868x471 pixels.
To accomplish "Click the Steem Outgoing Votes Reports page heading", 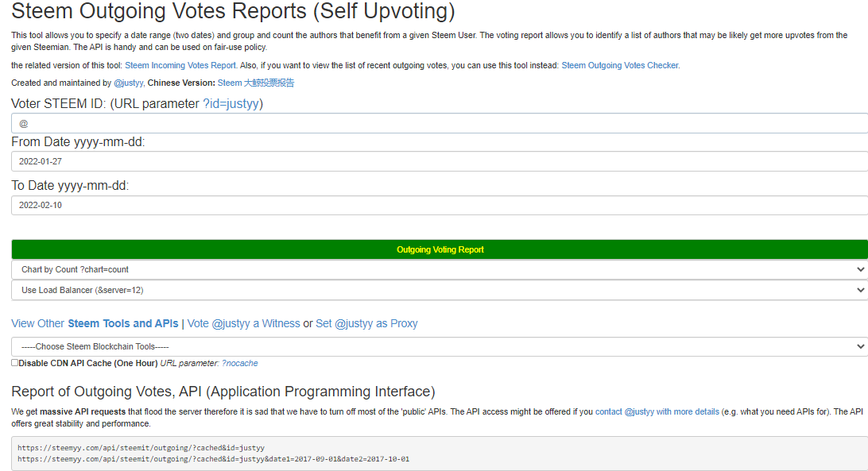I will click(x=233, y=11).
